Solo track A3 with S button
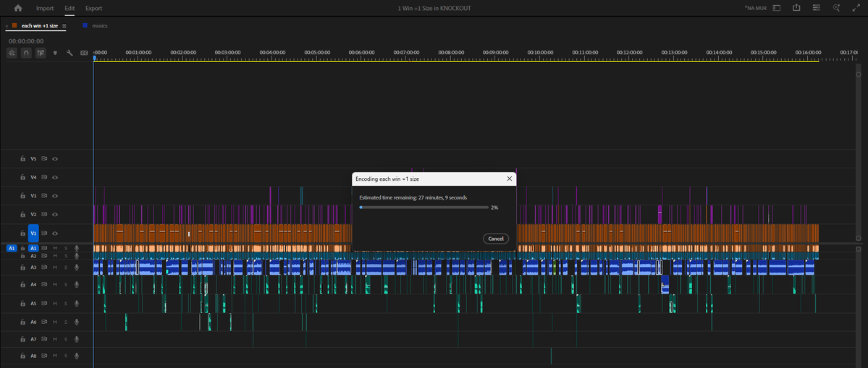Viewport: 868px width, 368px height. coord(66,268)
